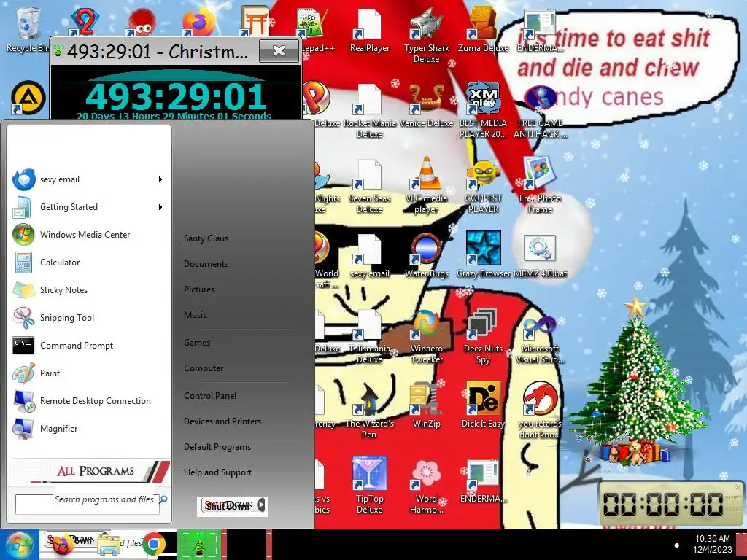Click the 493:29:01 countdown display

(177, 97)
